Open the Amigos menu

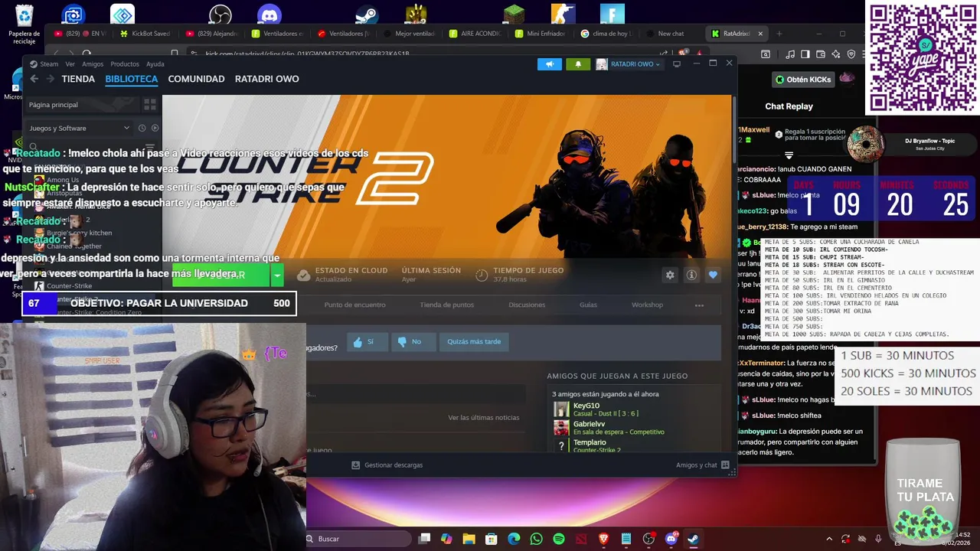tap(93, 64)
